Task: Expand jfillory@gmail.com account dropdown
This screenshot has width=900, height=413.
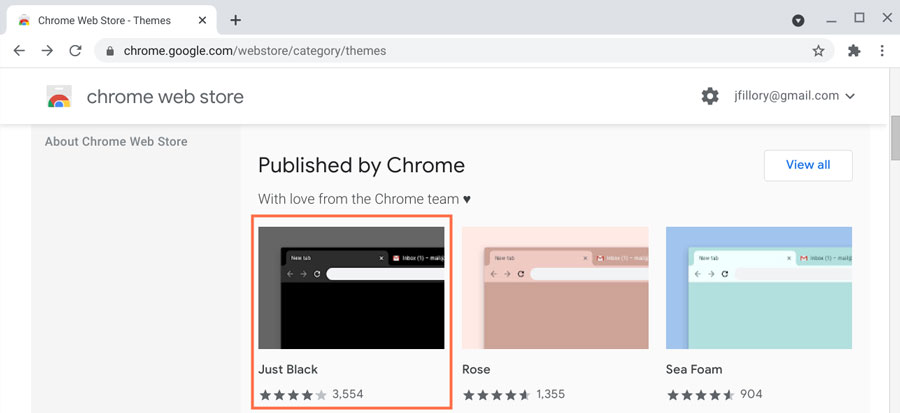Action: click(850, 96)
